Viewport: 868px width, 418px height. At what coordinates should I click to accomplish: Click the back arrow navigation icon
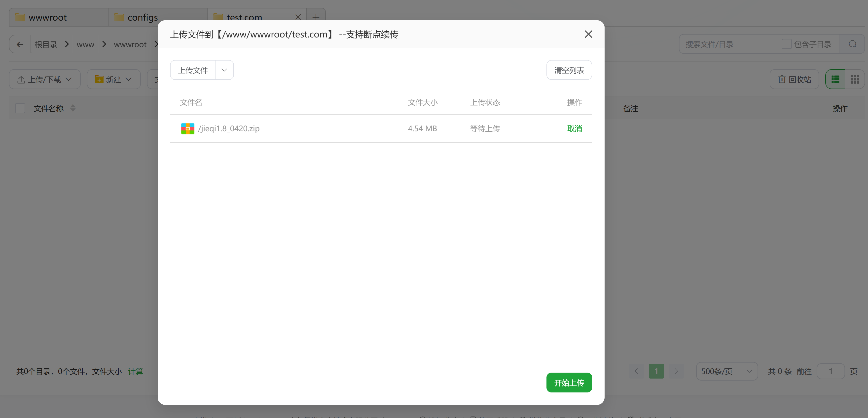(x=20, y=44)
